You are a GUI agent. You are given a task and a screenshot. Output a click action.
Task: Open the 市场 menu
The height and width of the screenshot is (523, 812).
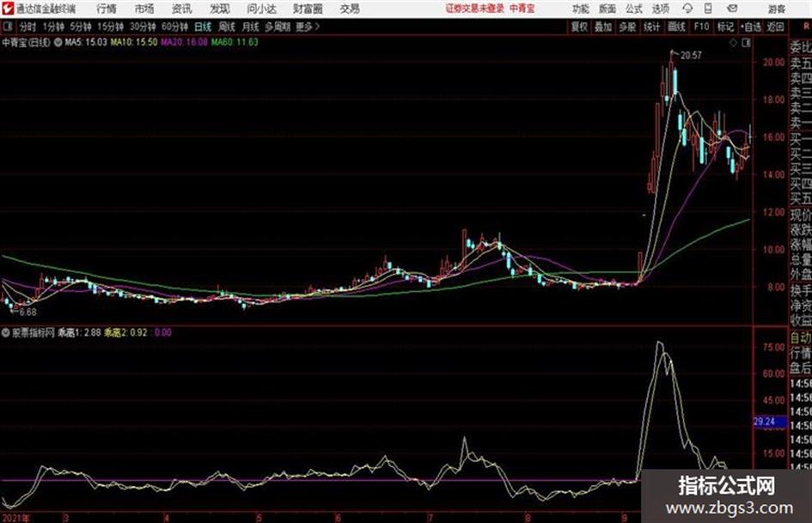[144, 9]
